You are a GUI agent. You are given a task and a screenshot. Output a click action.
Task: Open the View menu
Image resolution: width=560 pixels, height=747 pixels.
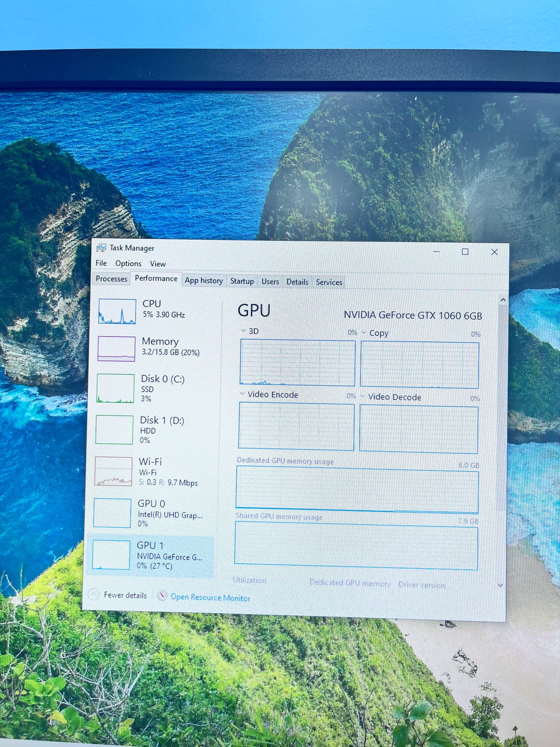pyautogui.click(x=158, y=264)
